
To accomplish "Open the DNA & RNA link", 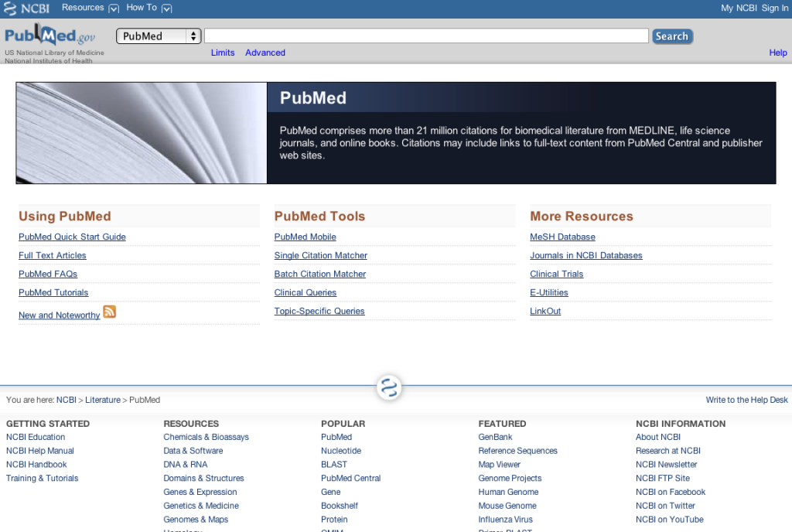I will 186,465.
